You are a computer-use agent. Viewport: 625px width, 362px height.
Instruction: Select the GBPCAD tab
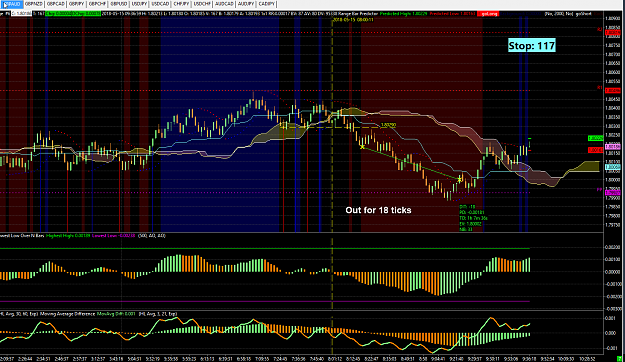coord(55,4)
